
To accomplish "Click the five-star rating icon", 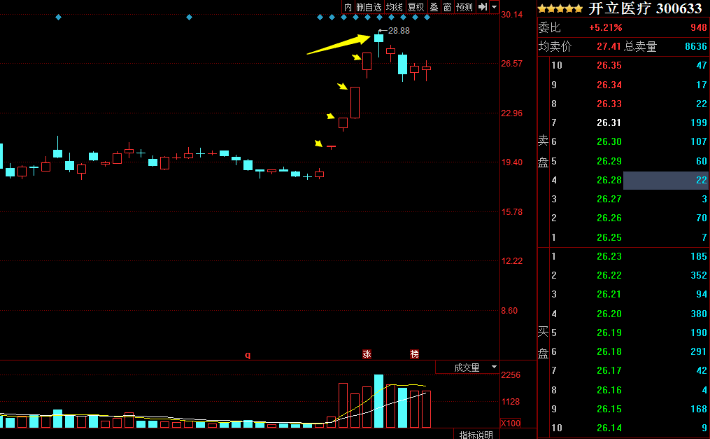I will (x=560, y=9).
